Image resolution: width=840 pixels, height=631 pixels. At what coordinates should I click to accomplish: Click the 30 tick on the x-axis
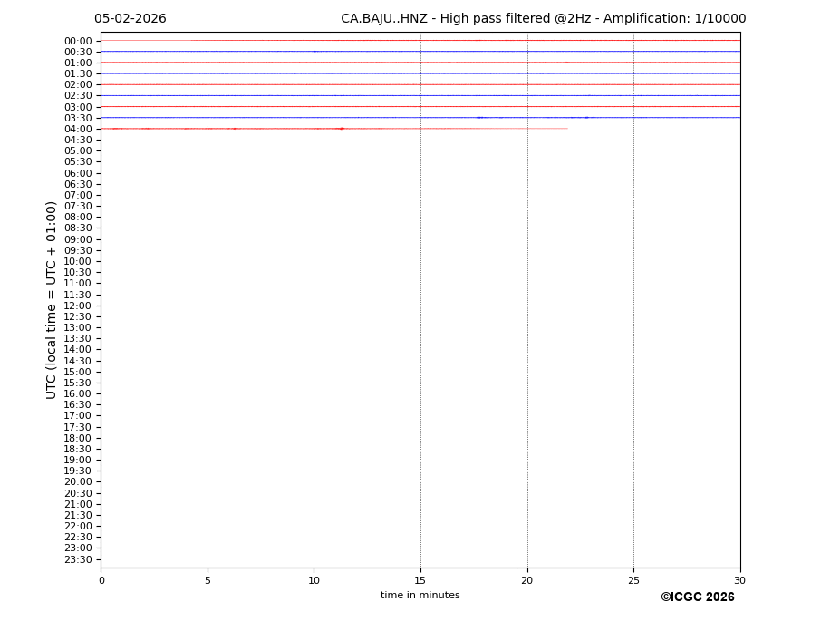tap(739, 580)
